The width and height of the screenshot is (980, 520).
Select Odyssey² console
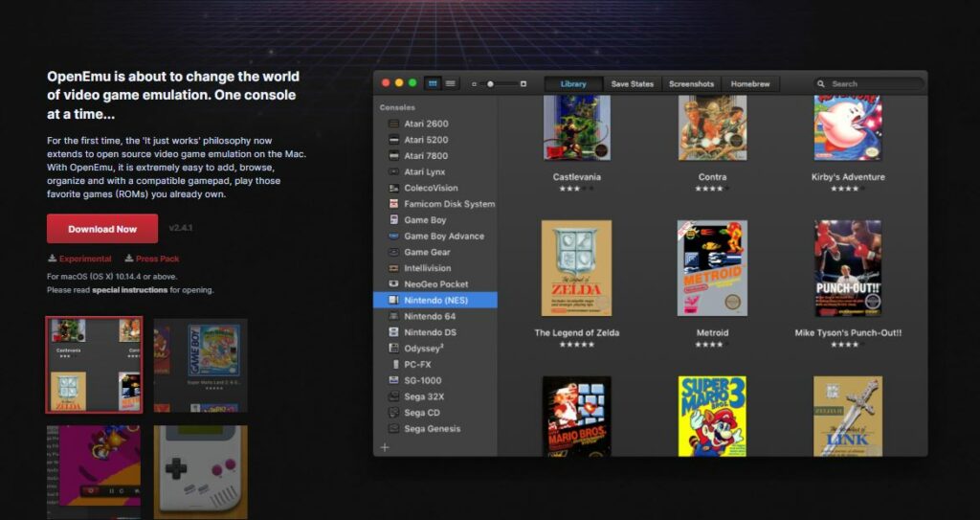click(x=435, y=349)
